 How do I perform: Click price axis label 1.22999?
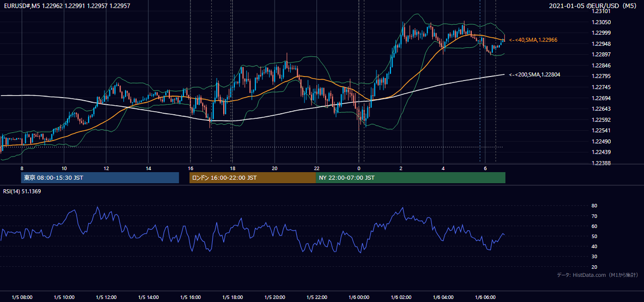coord(601,33)
